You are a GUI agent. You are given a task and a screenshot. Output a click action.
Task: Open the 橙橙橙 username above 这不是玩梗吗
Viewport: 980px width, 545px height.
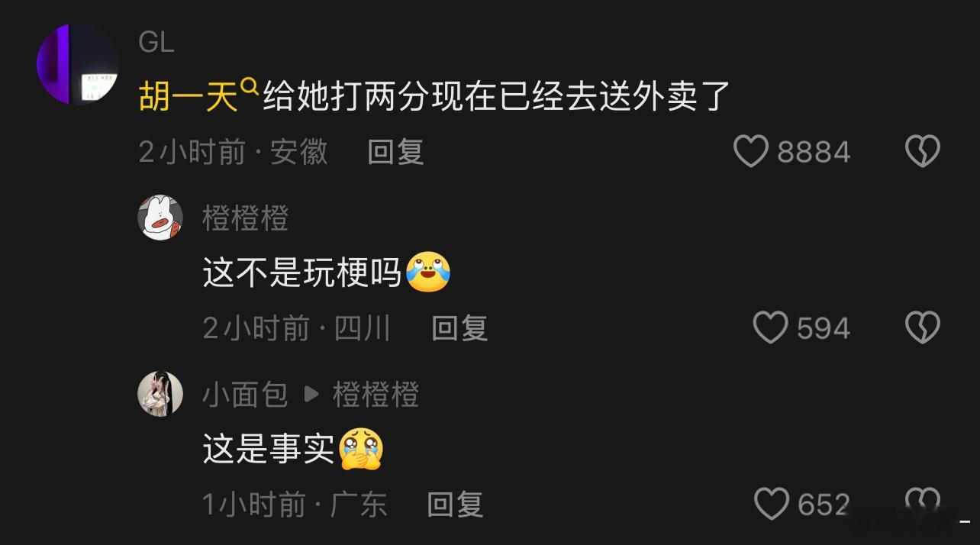246,218
